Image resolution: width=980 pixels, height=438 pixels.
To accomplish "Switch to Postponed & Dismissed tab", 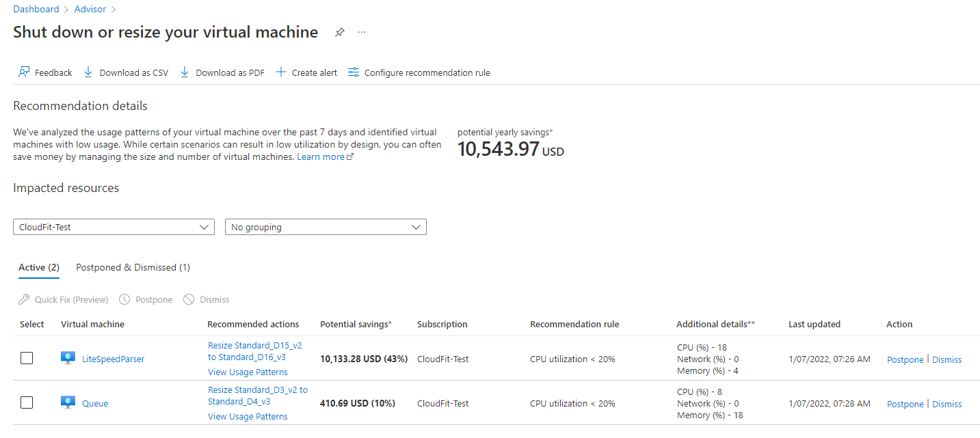I will 133,267.
